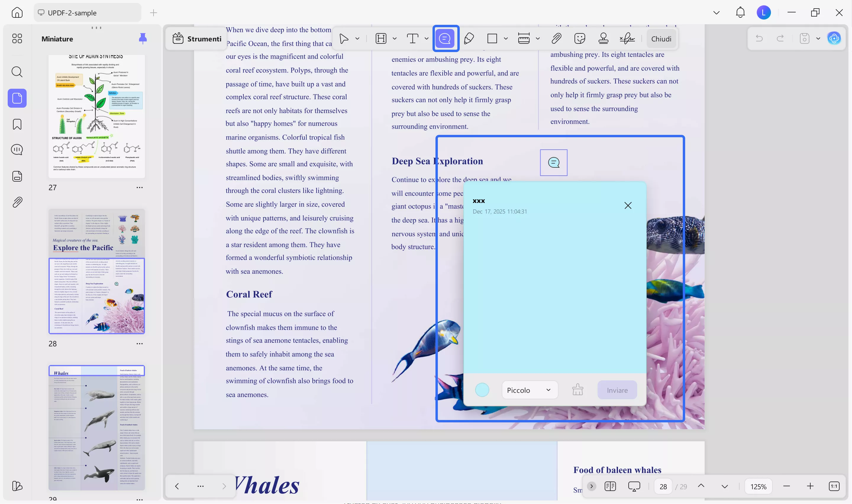Toggle the sticky note comment tool
This screenshot has width=852, height=504.
click(x=445, y=38)
